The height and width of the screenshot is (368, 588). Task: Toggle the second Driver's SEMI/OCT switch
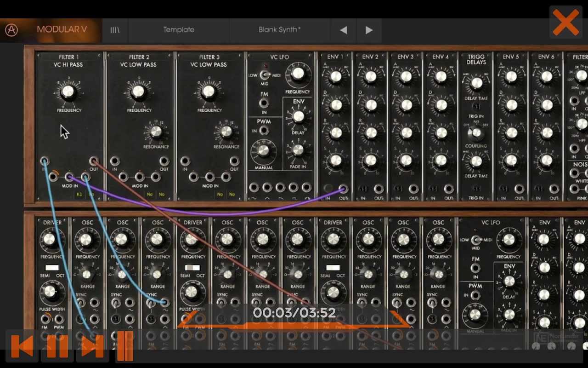click(192, 268)
